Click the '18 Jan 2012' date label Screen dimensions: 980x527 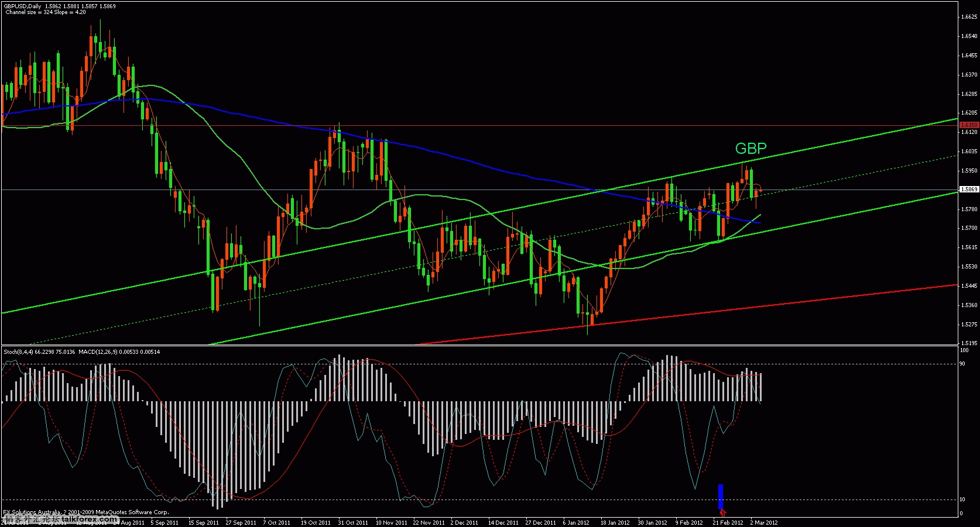click(x=615, y=523)
